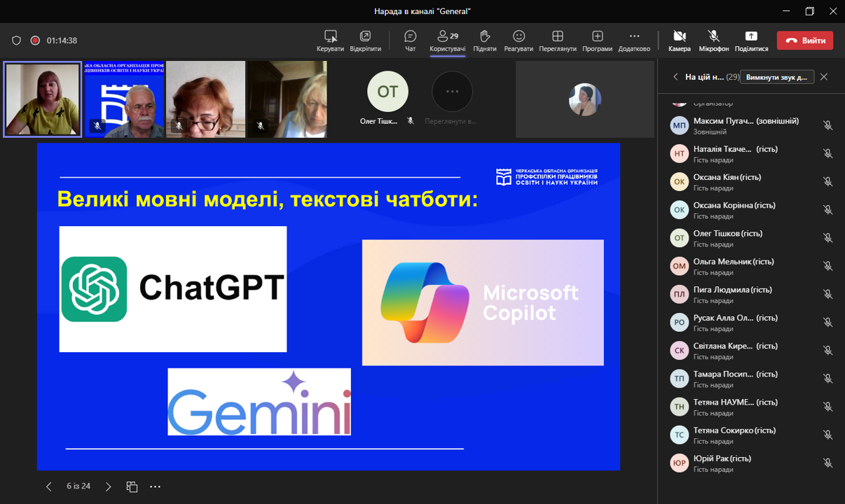Open the Chat panel
Image resolution: width=845 pixels, height=504 pixels.
(411, 41)
